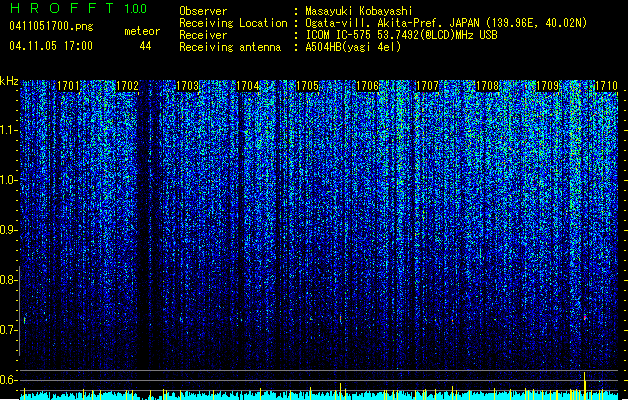The image size is (629, 400).
Task: Click the HROFFT 1.0.0 title text
Action: 78,8
